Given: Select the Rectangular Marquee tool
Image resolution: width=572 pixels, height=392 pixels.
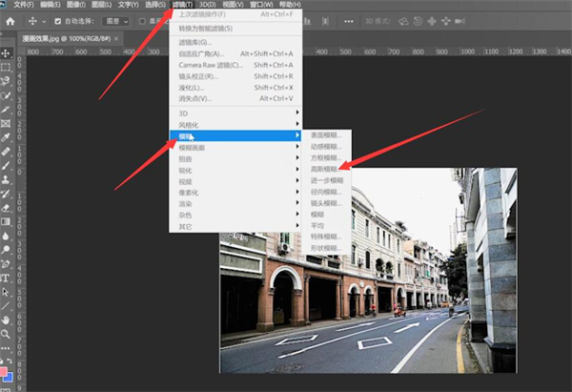Looking at the screenshot, I should coord(6,68).
